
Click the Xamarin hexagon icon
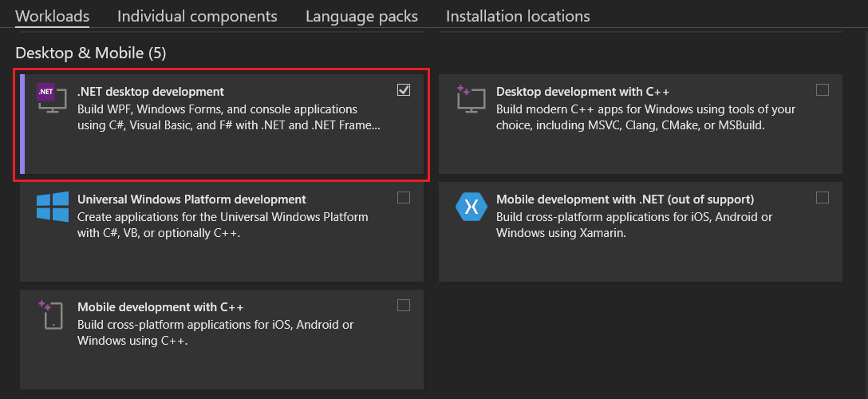click(471, 207)
